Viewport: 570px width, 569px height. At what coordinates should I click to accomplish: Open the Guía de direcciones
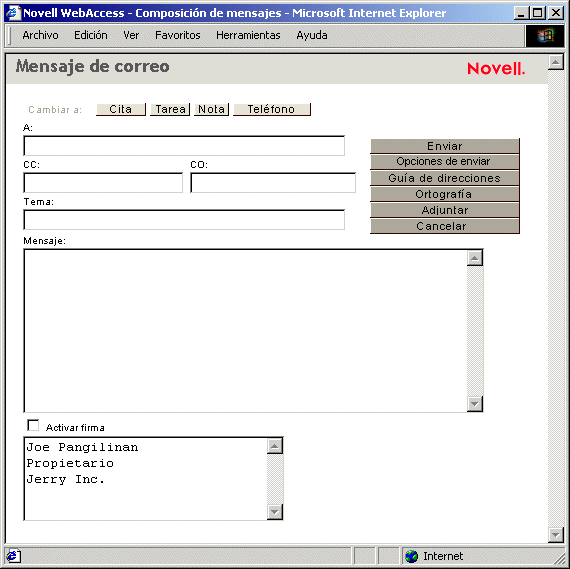click(x=445, y=178)
